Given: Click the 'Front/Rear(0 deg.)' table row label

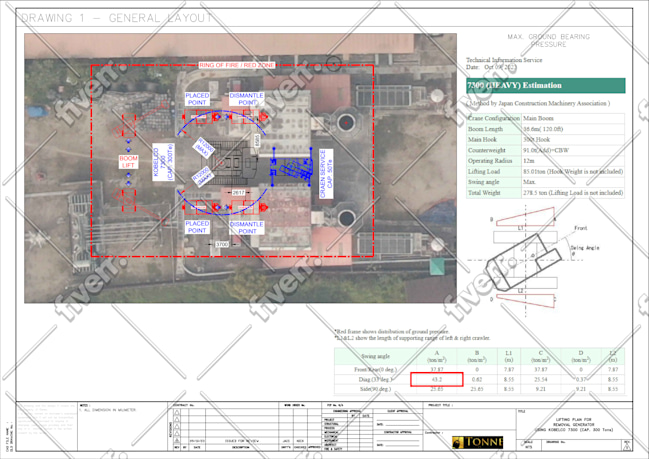Looking at the screenshot, I should (375, 369).
